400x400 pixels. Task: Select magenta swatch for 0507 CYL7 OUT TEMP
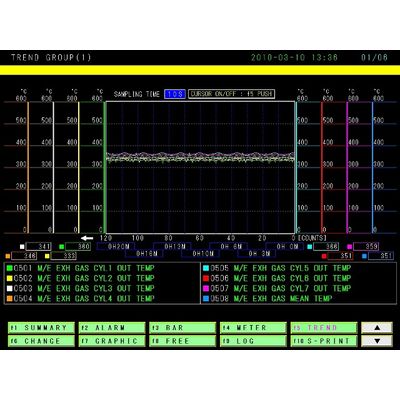pos(206,288)
